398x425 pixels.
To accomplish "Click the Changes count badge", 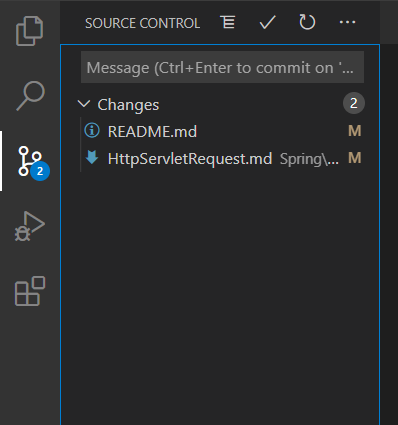I will 354,103.
